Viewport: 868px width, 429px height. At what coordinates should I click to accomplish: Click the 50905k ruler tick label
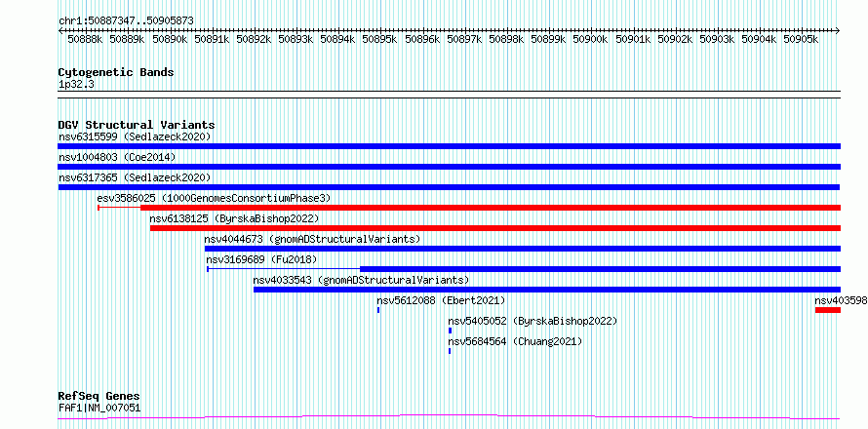(x=801, y=39)
